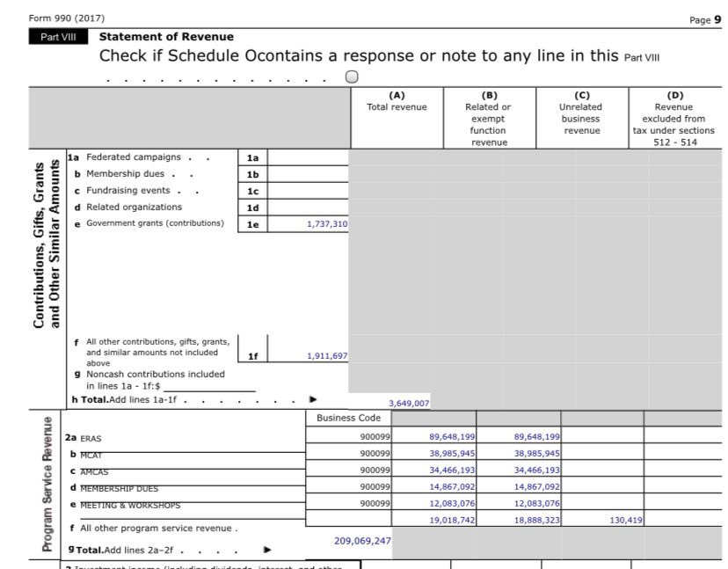Image resolution: width=728 pixels, height=569 pixels.
Task: Check the Schedule O response checkbox
Action: pos(352,77)
